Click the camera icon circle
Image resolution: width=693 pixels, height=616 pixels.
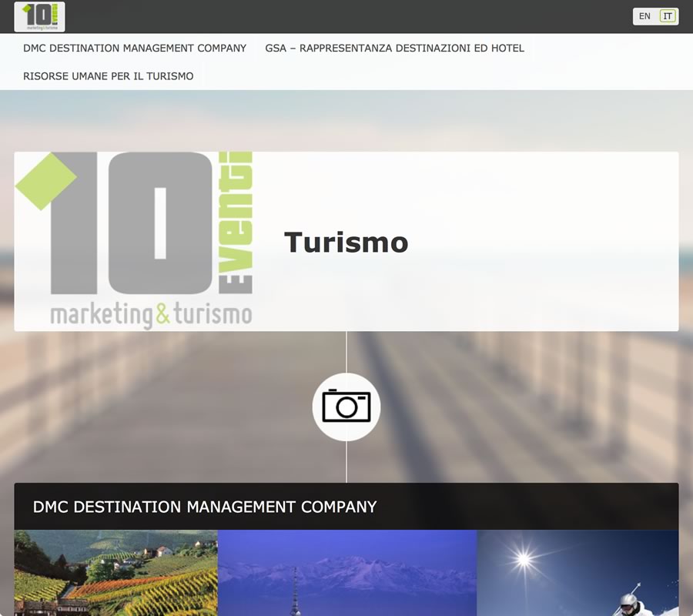point(346,407)
